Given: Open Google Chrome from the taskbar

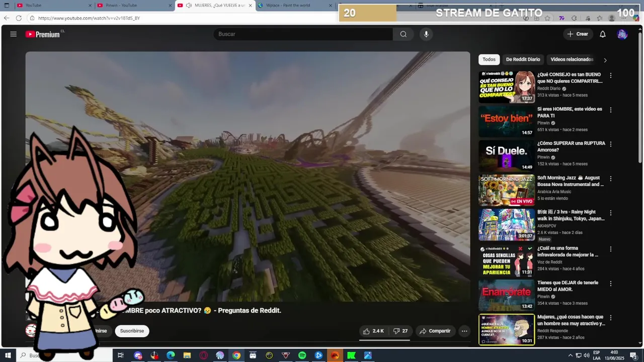Looking at the screenshot, I should click(236, 355).
